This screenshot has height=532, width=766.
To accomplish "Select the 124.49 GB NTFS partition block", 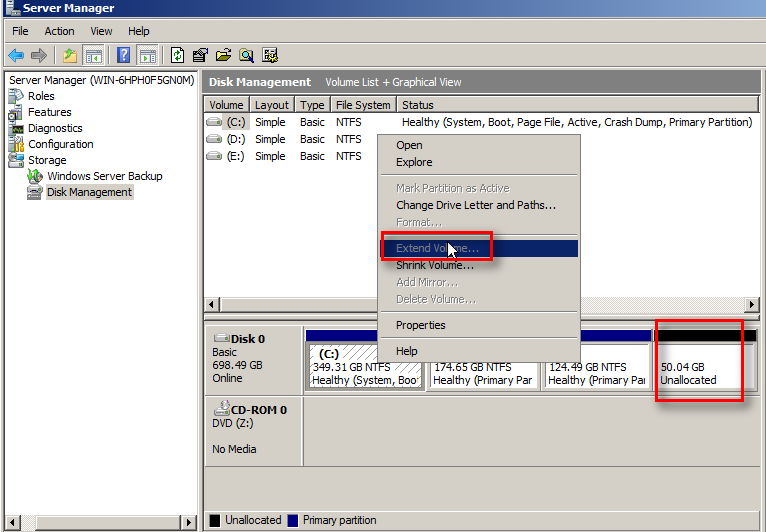I will click(x=597, y=374).
